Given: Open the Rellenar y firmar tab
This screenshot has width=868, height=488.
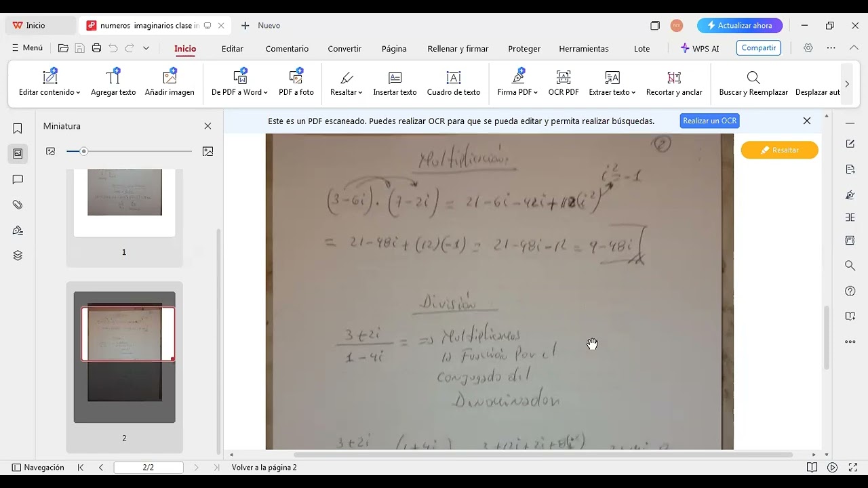Looking at the screenshot, I should point(458,49).
